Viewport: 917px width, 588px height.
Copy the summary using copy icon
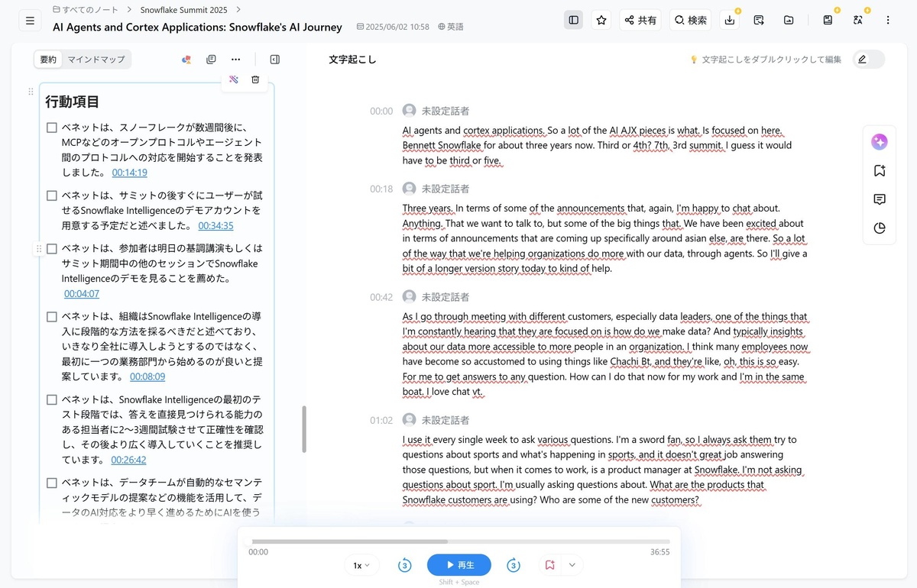pos(211,60)
